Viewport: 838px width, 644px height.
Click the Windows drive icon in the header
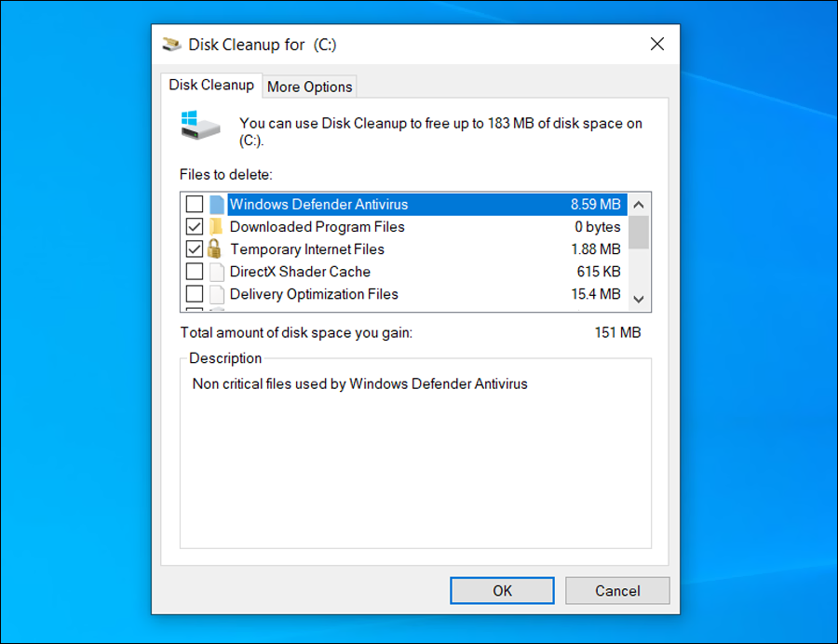(x=200, y=125)
